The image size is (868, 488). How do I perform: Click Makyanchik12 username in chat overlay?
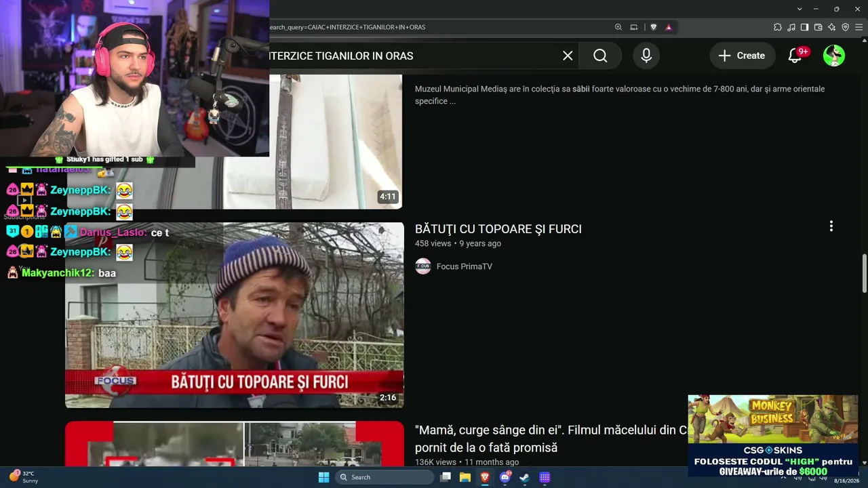[x=58, y=272]
